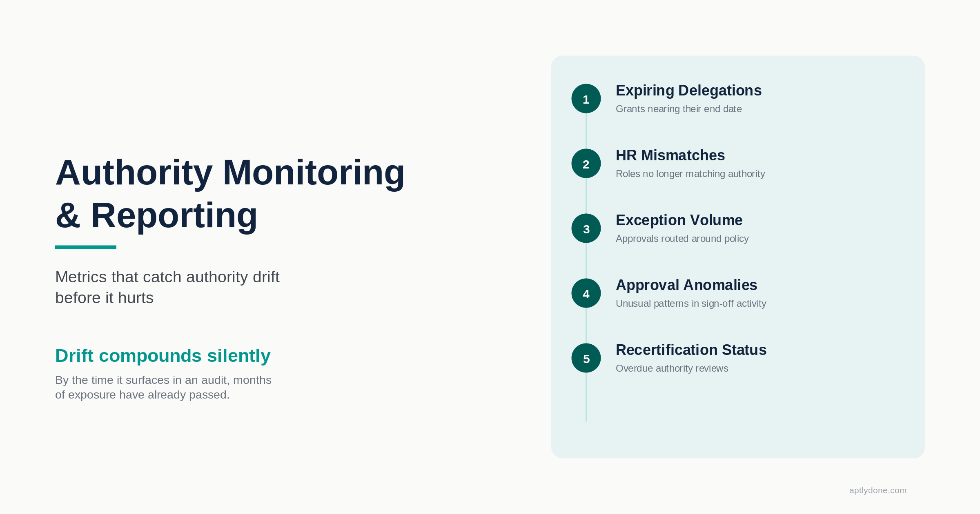Open the aptlydone.com link
The width and height of the screenshot is (980, 514).
pyautogui.click(x=878, y=490)
